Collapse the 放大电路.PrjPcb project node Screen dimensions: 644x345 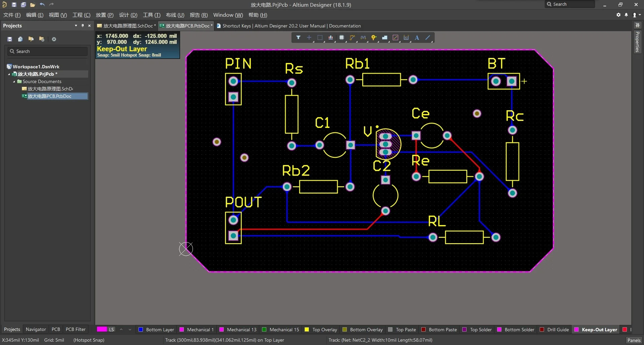(9, 74)
